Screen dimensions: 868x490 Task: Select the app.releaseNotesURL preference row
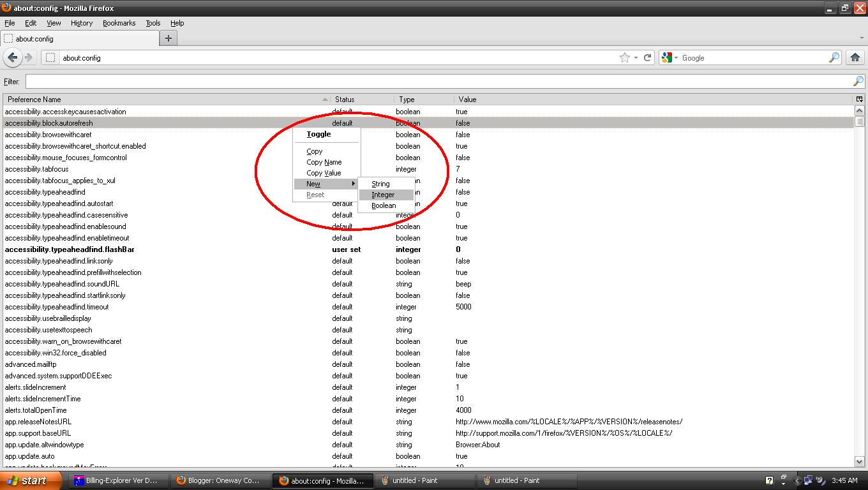428,422
